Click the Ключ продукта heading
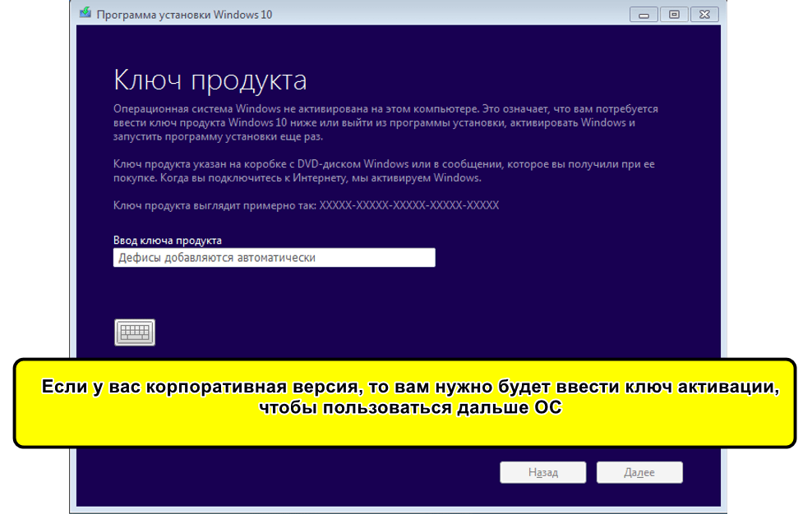The height and width of the screenshot is (514, 812). pos(210,80)
